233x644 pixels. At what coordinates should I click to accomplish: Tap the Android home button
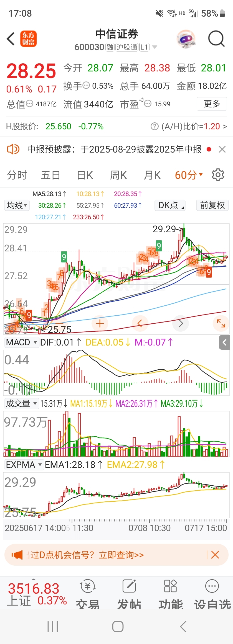[x=118, y=627]
